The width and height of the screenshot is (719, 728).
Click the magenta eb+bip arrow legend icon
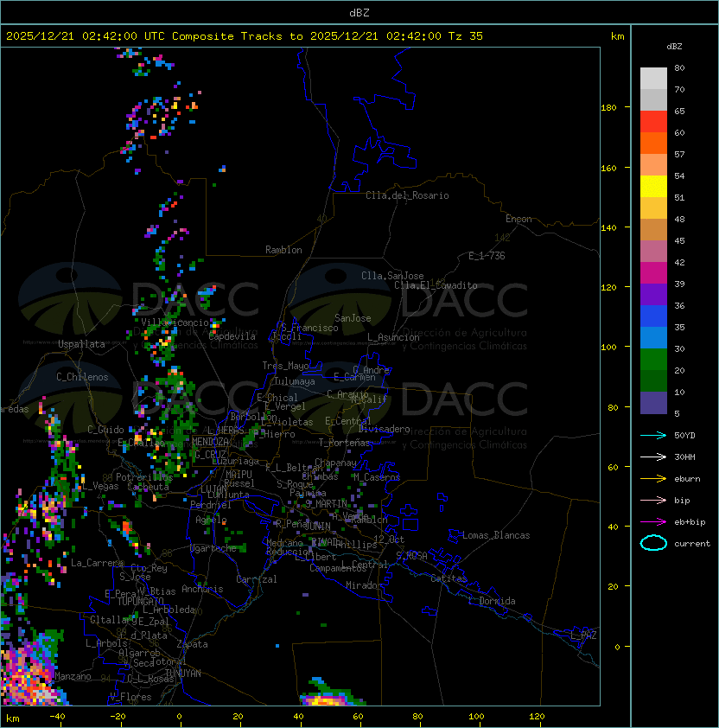coord(653,522)
